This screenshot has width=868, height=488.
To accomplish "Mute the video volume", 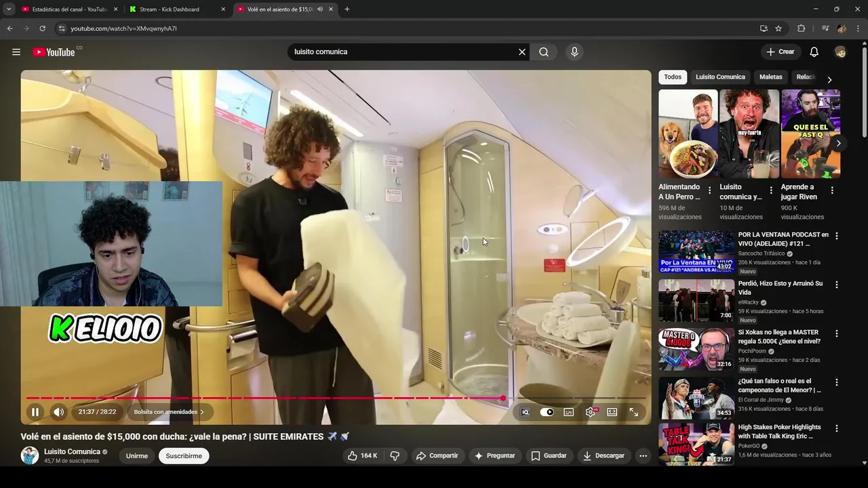I will pyautogui.click(x=59, y=412).
